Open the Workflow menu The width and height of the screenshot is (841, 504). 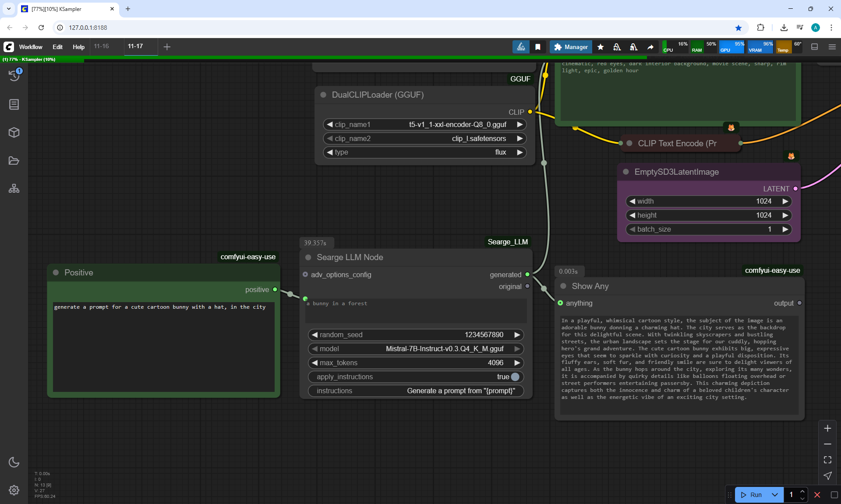coord(31,47)
